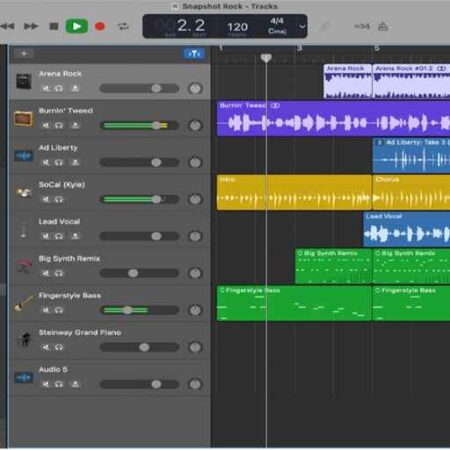This screenshot has height=450, width=450.
Task: Click the Big Synth Remix pan knob
Action: click(x=195, y=273)
